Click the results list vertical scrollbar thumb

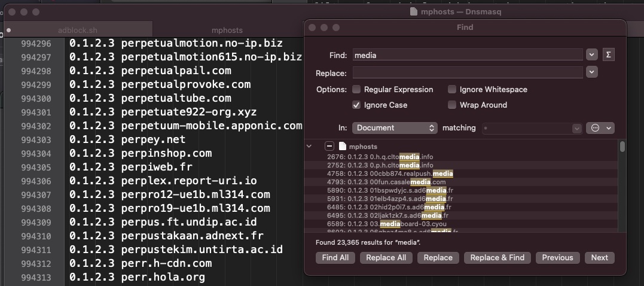coord(622,147)
